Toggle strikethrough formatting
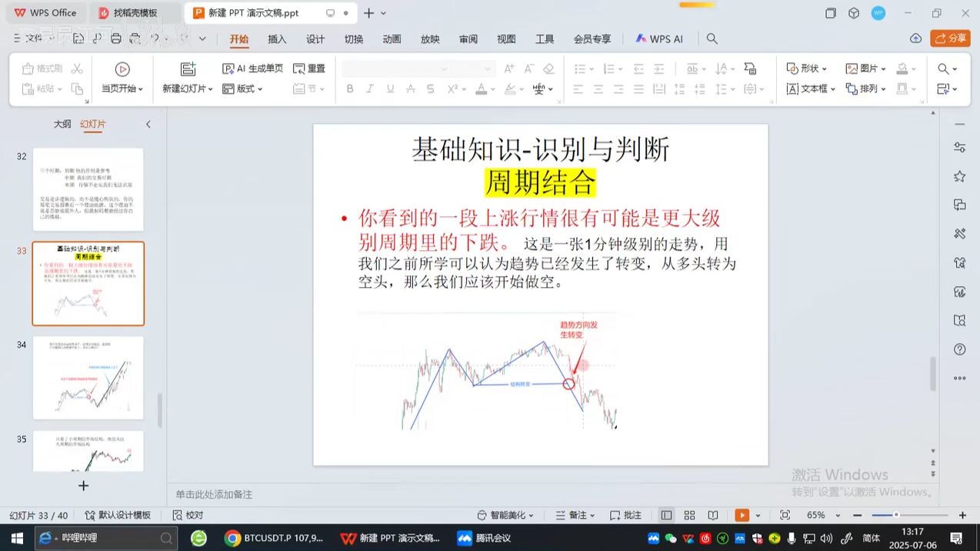The width and height of the screenshot is (980, 551). click(410, 88)
